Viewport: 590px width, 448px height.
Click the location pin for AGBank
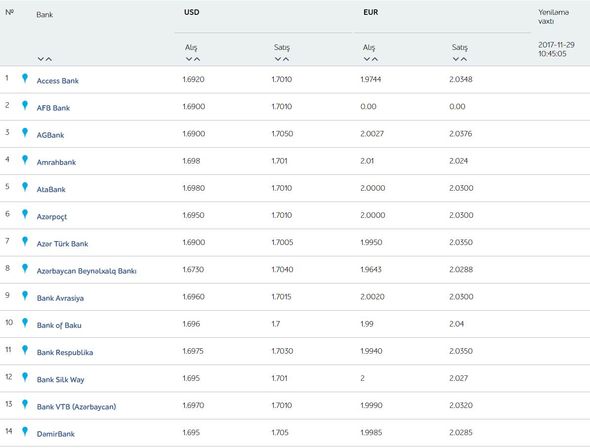point(25,132)
